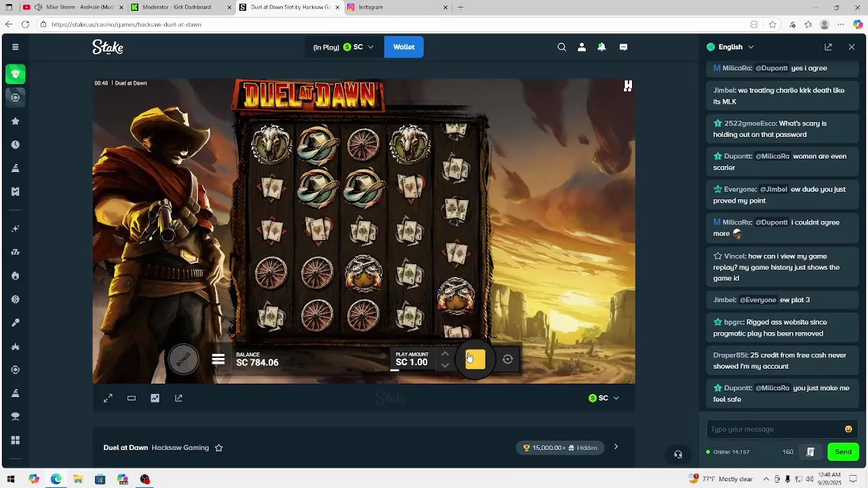
Task: Open the English chat room dropdown
Action: 730,47
